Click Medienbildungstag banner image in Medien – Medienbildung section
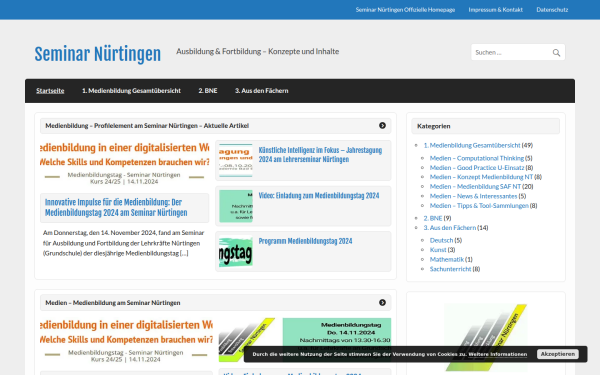Image resolution: width=600 pixels, height=375 pixels. [x=126, y=341]
